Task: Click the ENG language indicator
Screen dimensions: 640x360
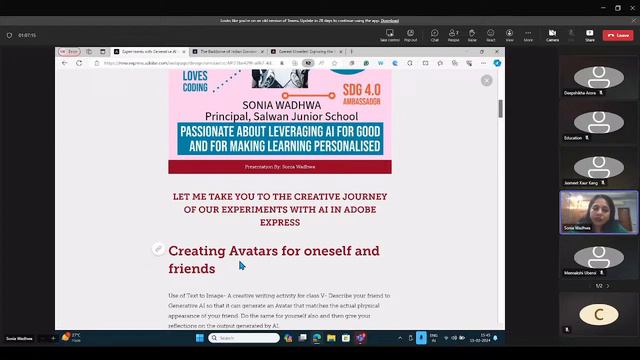Action: point(433,338)
